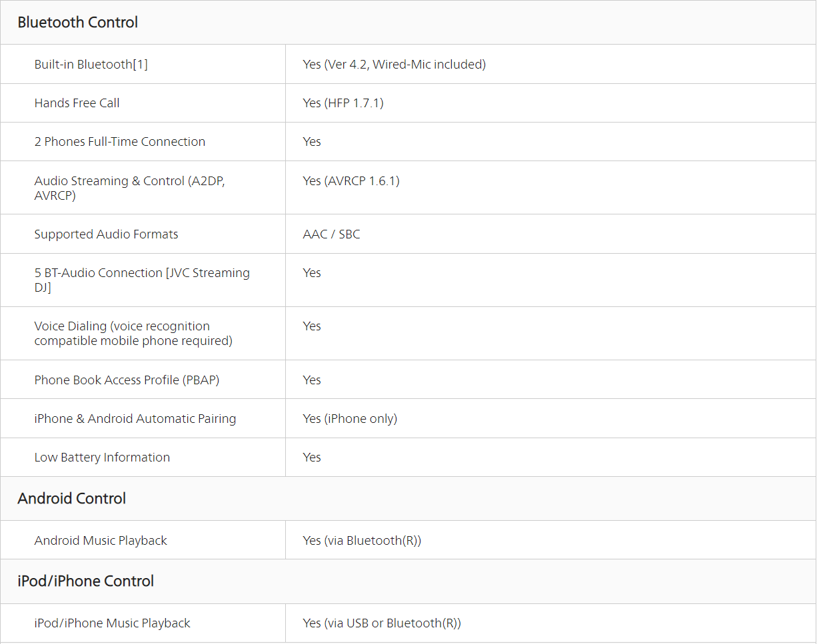The width and height of the screenshot is (817, 644).
Task: Click the Android Control section header
Action: pyautogui.click(x=72, y=499)
